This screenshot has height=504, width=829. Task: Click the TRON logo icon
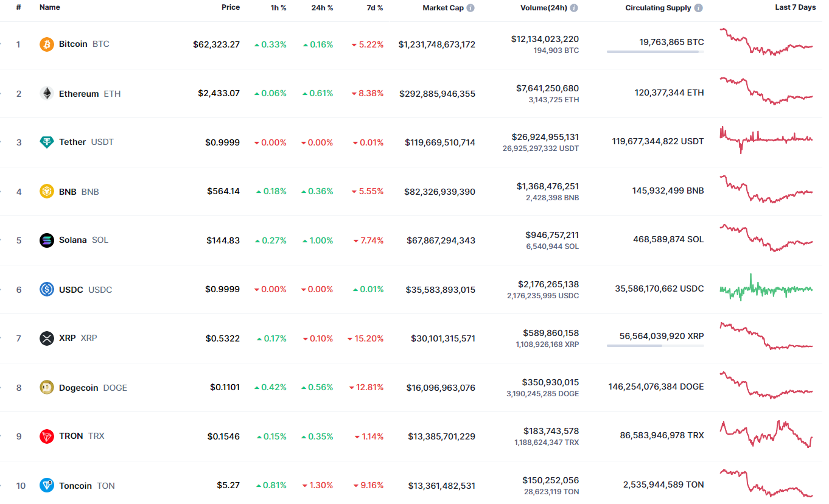pyautogui.click(x=47, y=436)
